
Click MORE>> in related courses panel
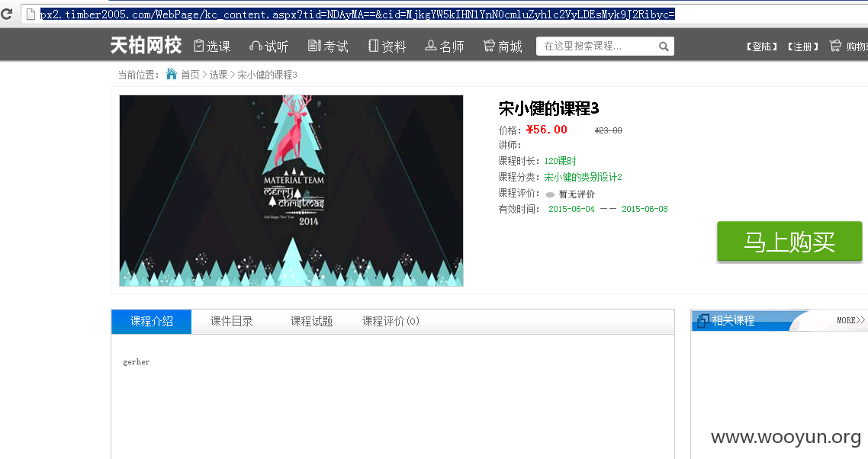pos(850,320)
